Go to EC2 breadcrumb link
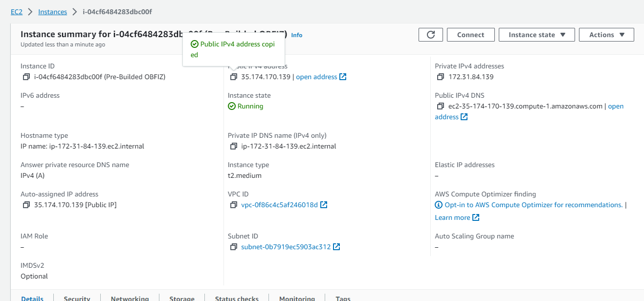 [17, 12]
